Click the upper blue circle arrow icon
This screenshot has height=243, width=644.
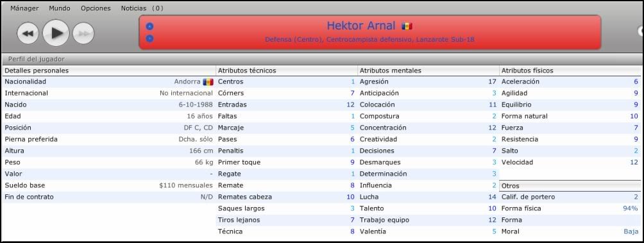pyautogui.click(x=149, y=26)
